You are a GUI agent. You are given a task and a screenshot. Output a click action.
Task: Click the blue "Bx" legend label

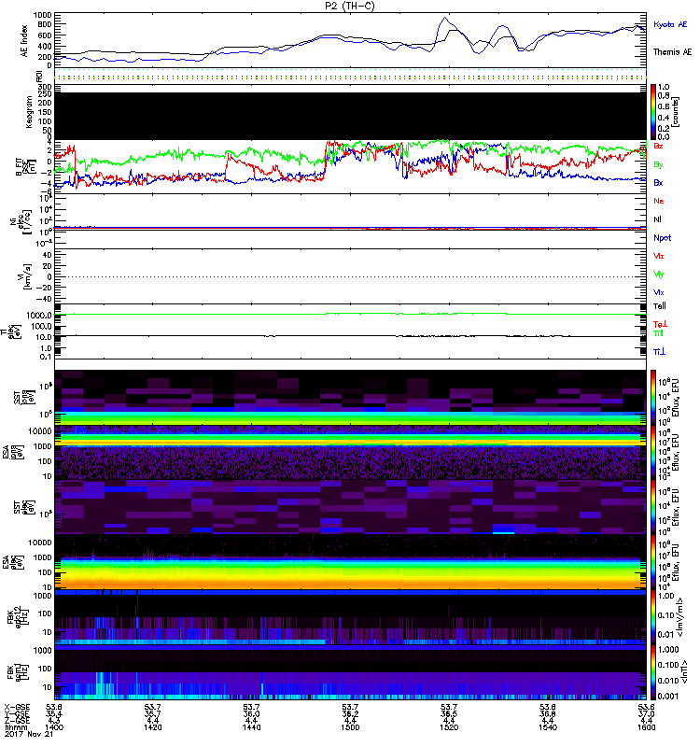coord(658,183)
